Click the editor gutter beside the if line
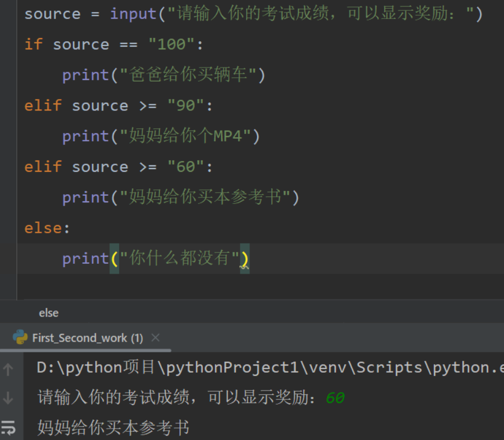Image resolution: width=504 pixels, height=440 pixels. pos(8,45)
